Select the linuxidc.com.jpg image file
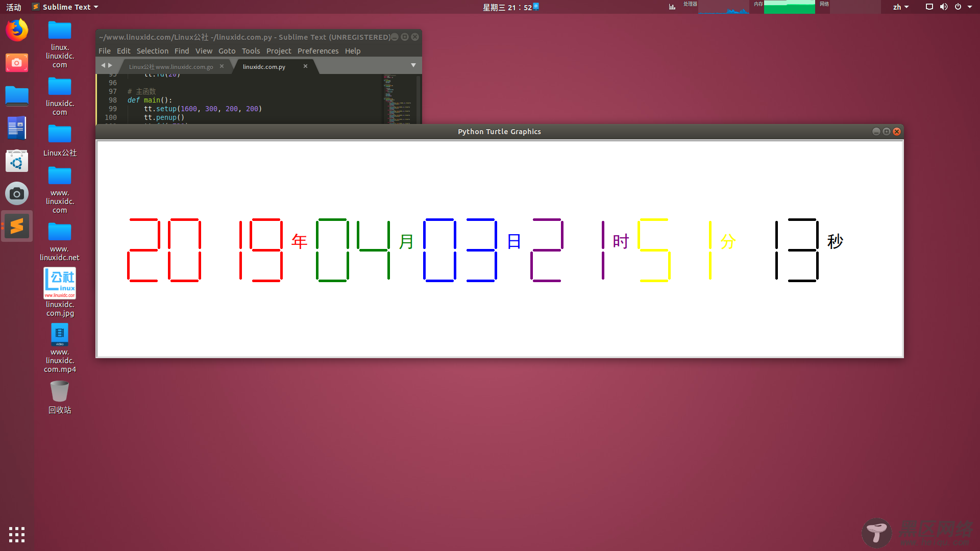 pyautogui.click(x=60, y=292)
